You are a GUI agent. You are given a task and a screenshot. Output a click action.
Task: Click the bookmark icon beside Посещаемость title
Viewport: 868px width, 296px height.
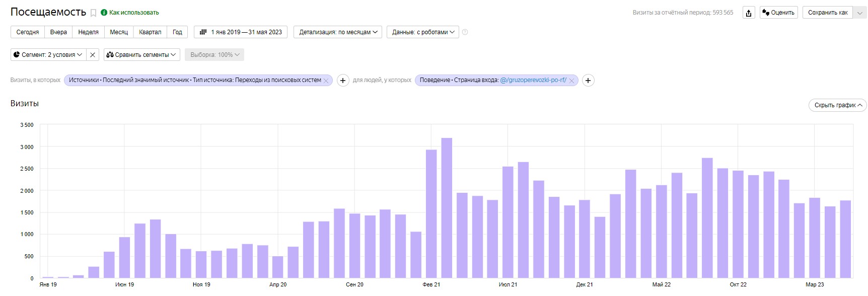[x=93, y=13]
